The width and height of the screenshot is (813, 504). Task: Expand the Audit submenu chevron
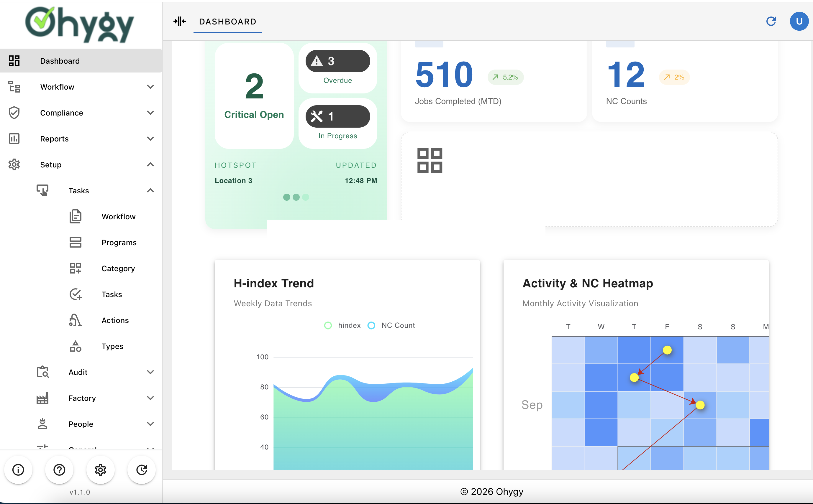pos(150,372)
